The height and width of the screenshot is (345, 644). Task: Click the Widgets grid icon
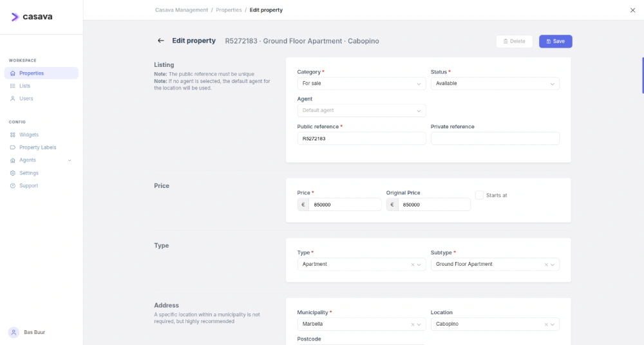pos(13,135)
